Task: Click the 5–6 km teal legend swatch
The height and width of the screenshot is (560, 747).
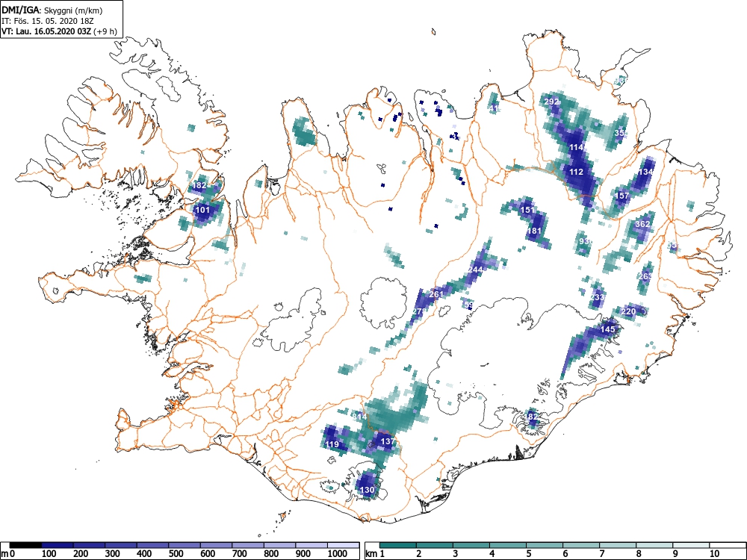Action: tap(545, 545)
